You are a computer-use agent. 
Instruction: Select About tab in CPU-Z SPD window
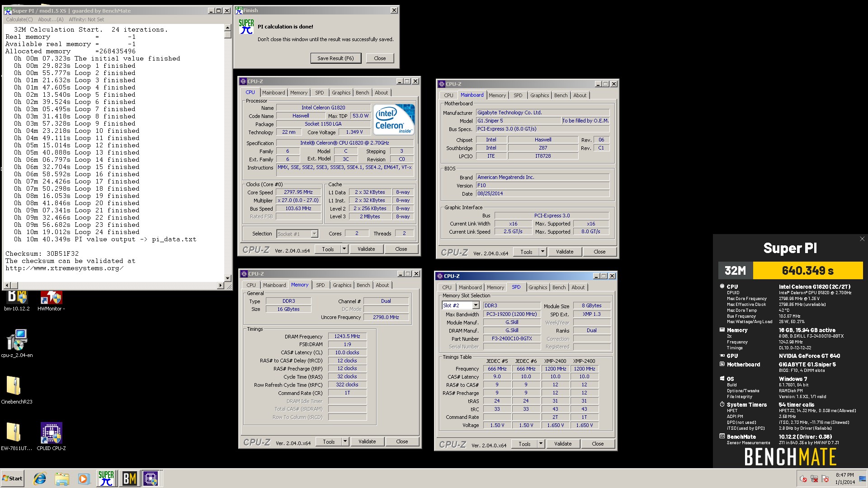pos(578,287)
